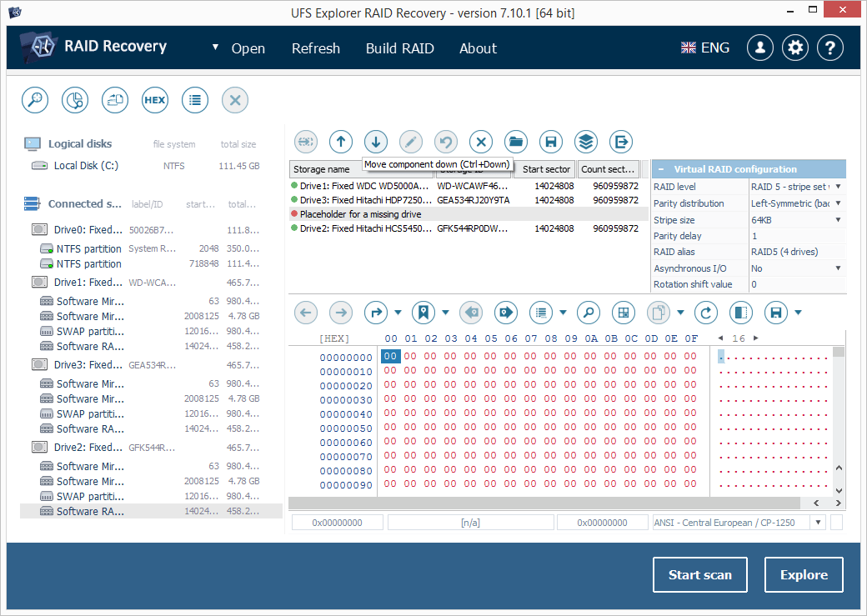The height and width of the screenshot is (616, 867).
Task: Click the magnifier scan storage icon
Action: 35,100
